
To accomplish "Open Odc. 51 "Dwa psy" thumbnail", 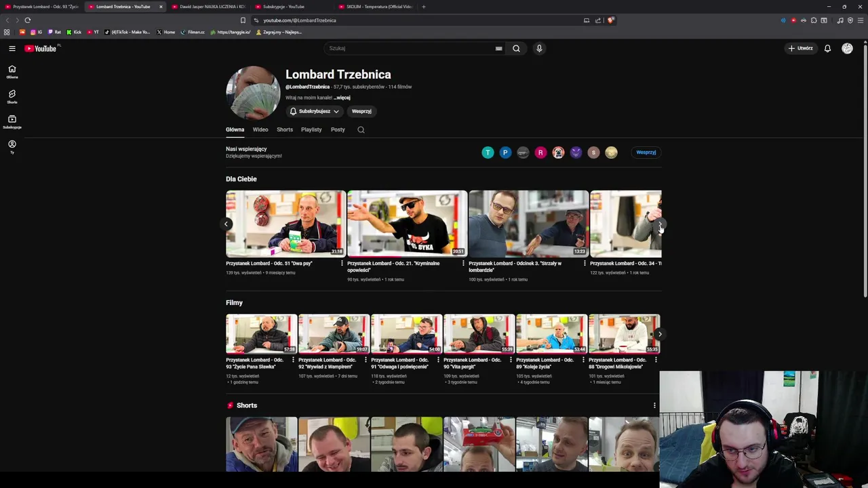I will [285, 224].
